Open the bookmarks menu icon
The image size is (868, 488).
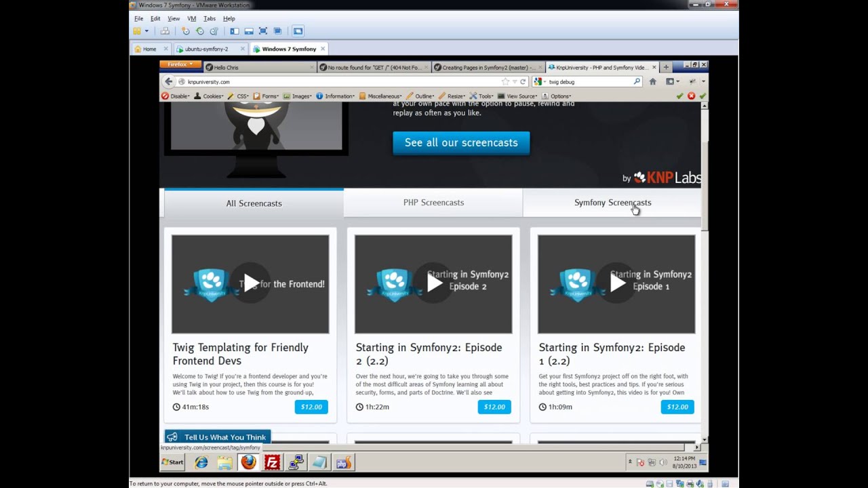[x=671, y=81]
